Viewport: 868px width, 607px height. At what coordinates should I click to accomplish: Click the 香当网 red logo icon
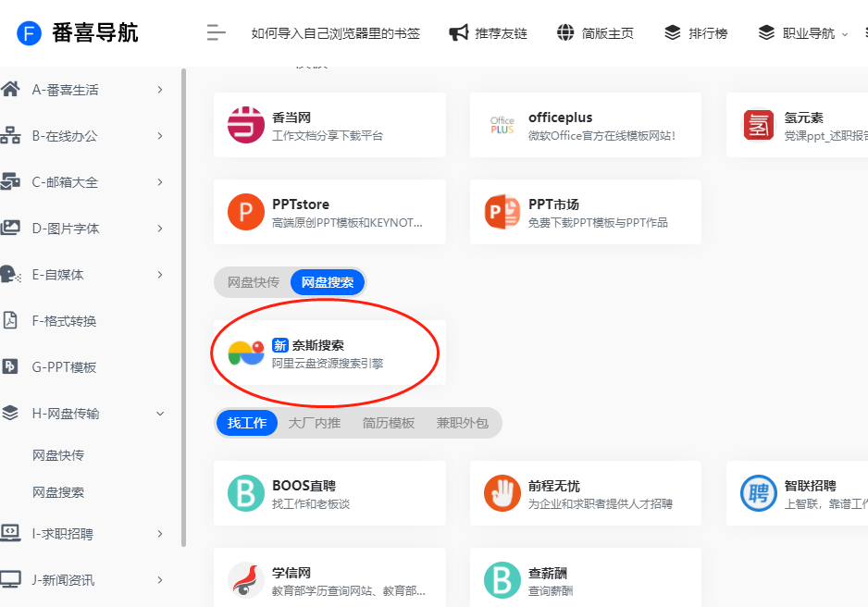pos(246,125)
